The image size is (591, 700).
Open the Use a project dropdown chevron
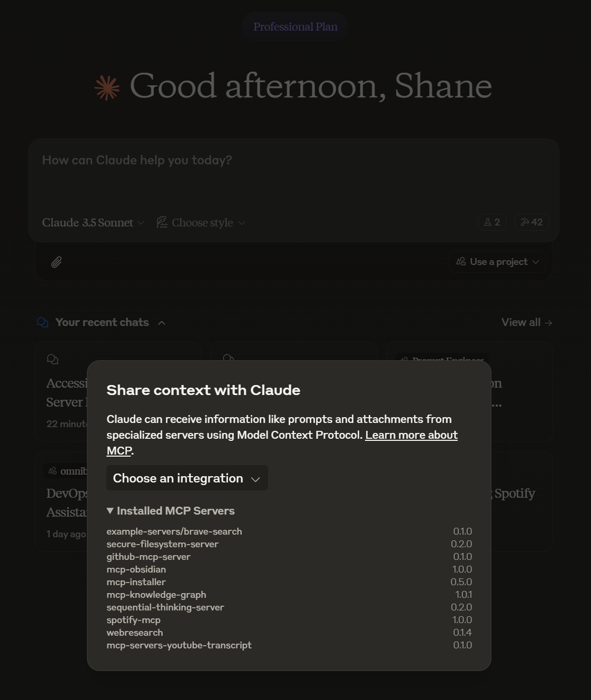click(536, 262)
